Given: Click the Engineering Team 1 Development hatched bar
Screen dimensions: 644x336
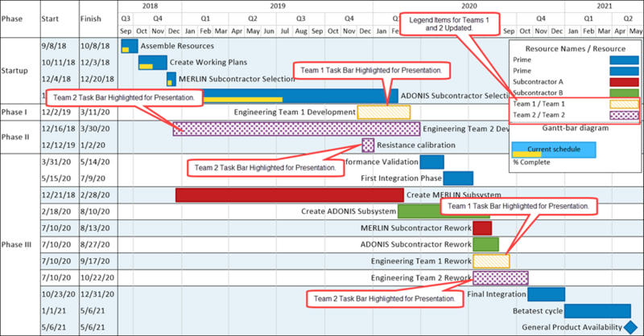Looking at the screenshot, I should click(x=384, y=112).
